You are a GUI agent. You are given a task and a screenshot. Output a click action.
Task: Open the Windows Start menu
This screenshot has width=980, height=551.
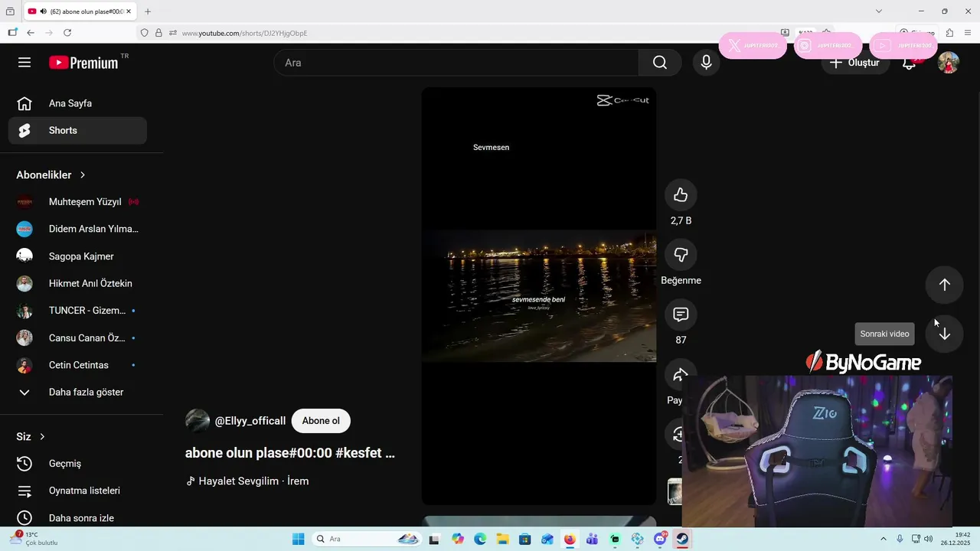click(x=299, y=539)
